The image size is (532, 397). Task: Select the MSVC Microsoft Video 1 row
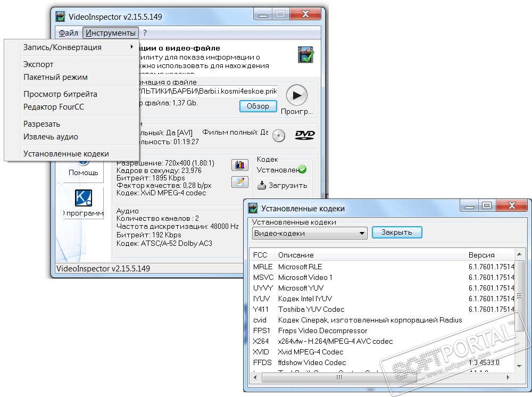(383, 277)
